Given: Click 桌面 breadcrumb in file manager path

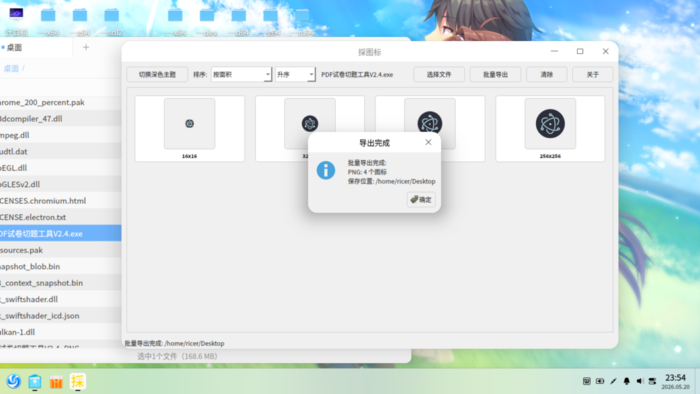Looking at the screenshot, I should tap(11, 68).
